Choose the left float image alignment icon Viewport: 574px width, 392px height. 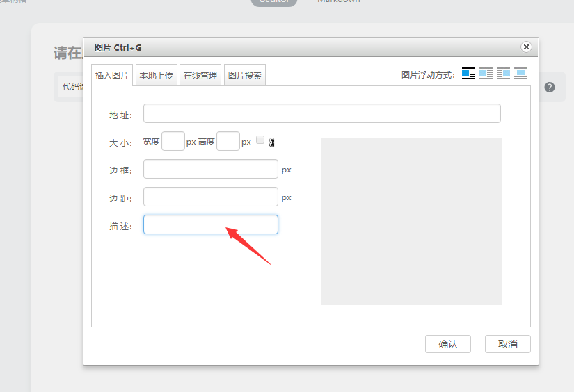point(486,74)
